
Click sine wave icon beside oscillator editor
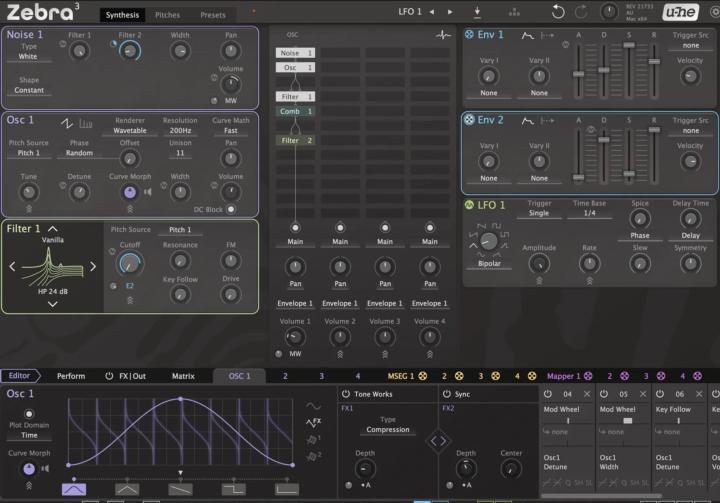314,406
